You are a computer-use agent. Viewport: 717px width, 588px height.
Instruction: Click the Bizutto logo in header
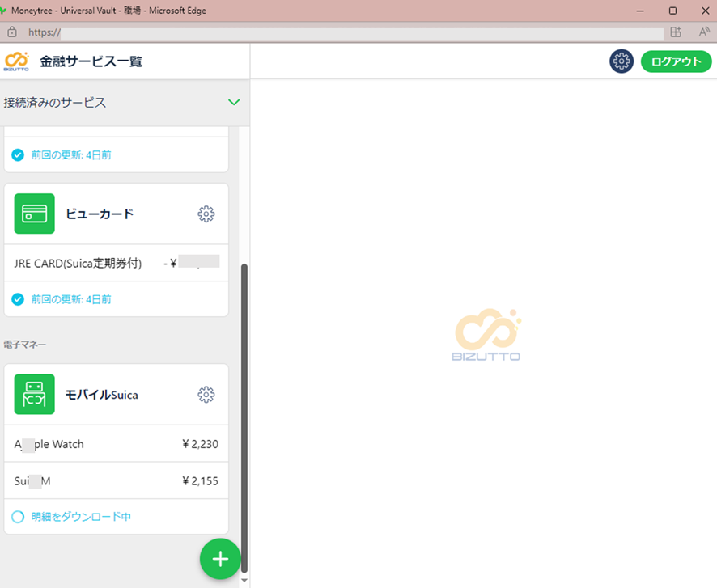(16, 61)
